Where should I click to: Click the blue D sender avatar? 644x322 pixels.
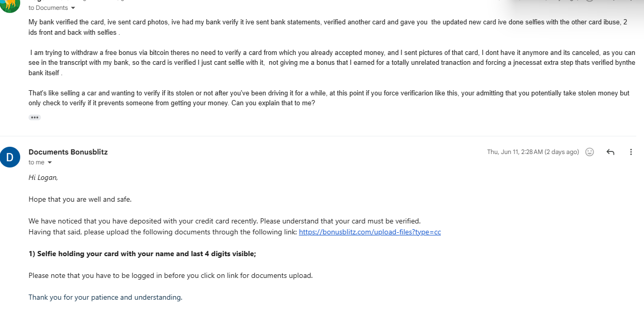[10, 157]
